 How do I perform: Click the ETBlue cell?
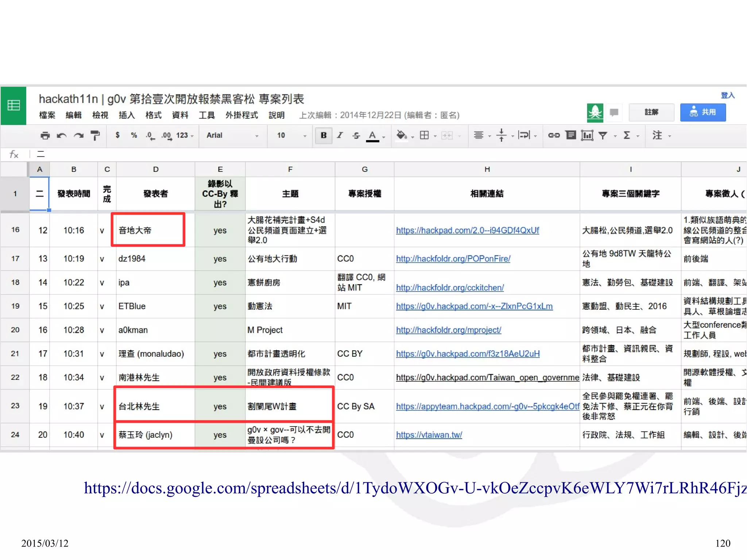[155, 306]
